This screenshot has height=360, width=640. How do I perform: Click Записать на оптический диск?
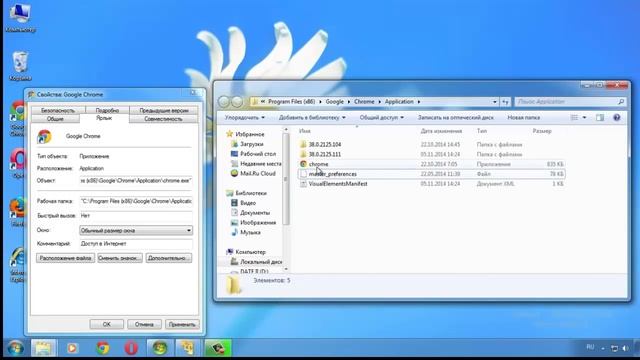pyautogui.click(x=456, y=118)
